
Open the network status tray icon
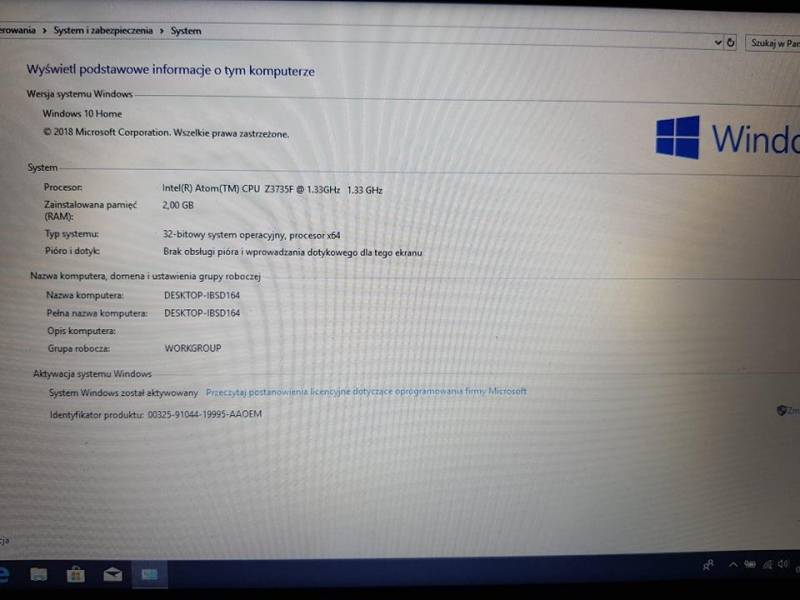pos(767,564)
